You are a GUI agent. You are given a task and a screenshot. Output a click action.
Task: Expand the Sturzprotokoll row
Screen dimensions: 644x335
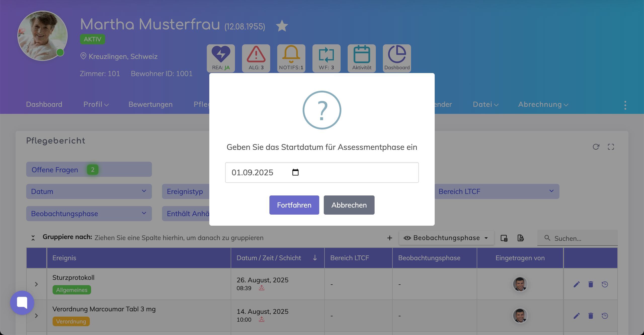[36, 284]
